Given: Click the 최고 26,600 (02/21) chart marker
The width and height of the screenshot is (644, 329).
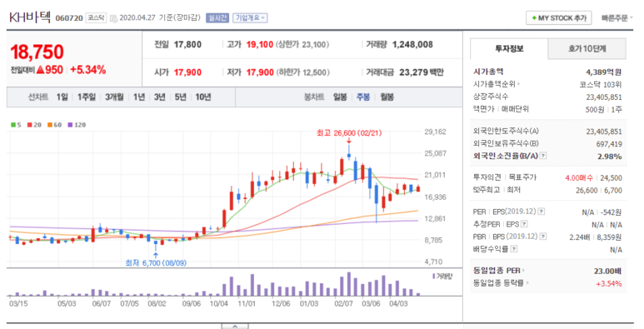Looking at the screenshot, I should pos(349,133).
